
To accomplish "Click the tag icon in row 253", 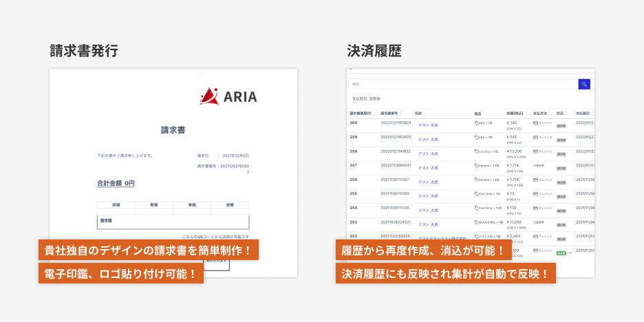I will point(476,222).
